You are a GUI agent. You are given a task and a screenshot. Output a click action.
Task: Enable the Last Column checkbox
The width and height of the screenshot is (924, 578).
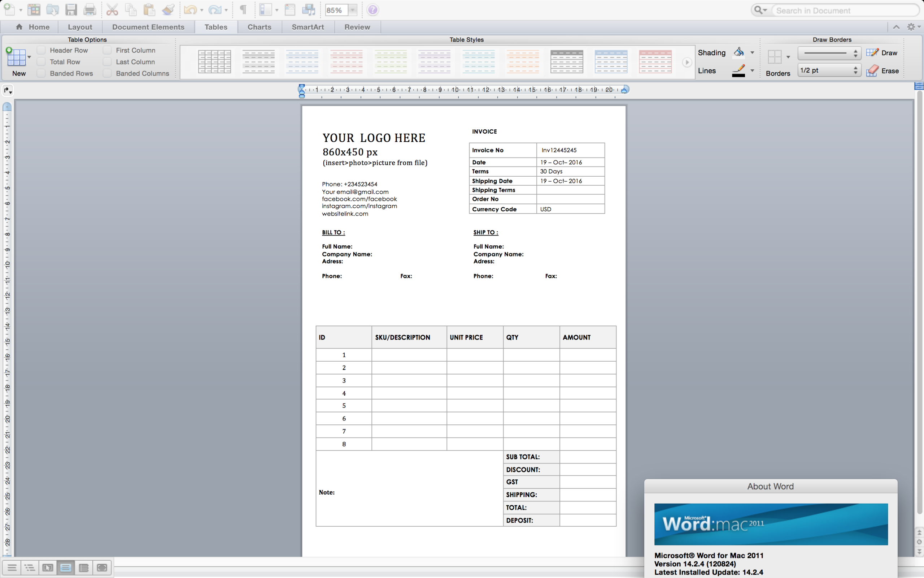(107, 61)
